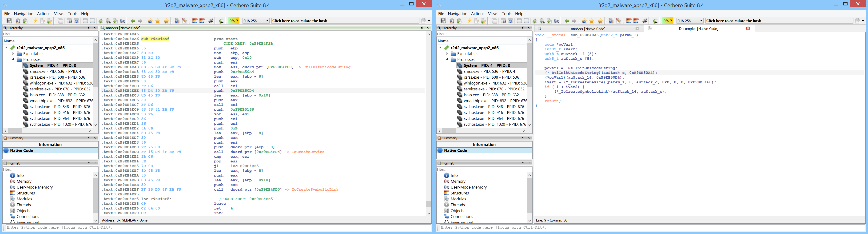Click the lightning bolt icon in left window toolbar
Screen dimensions: 868x234
pyautogui.click(x=35, y=21)
